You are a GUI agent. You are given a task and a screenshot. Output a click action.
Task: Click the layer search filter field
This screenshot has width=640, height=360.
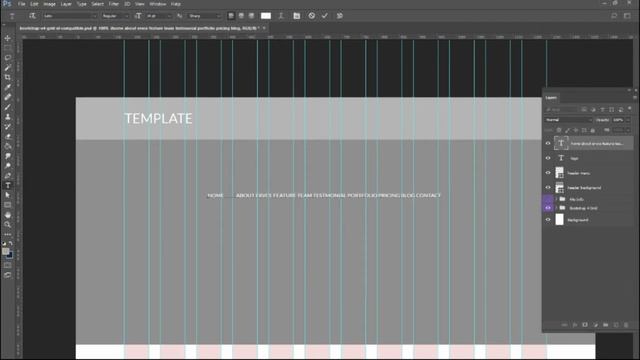(x=562, y=110)
